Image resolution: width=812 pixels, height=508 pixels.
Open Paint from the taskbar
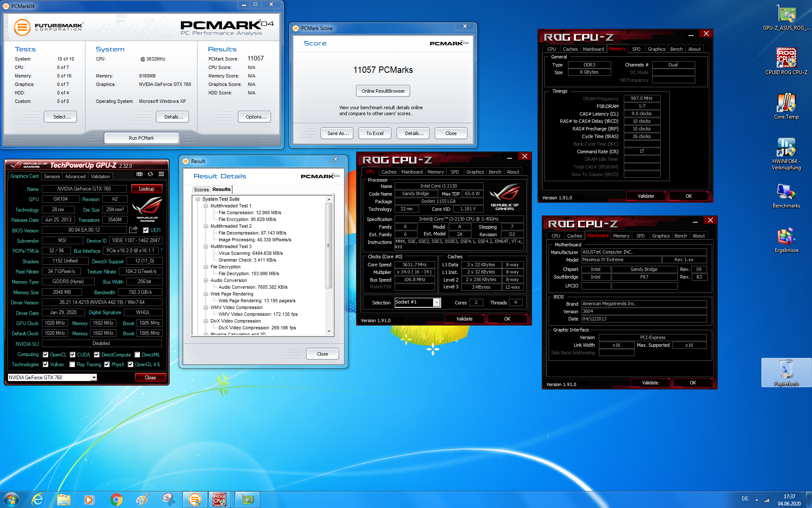[142, 500]
